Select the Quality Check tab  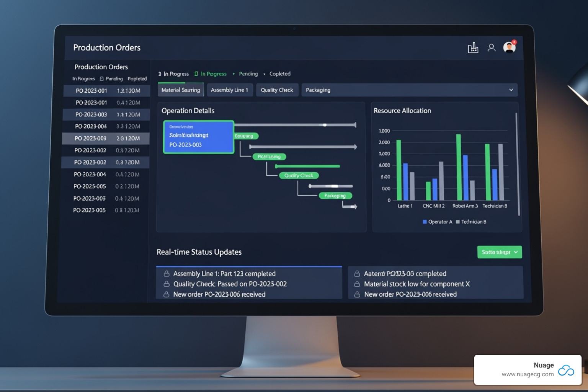point(277,90)
